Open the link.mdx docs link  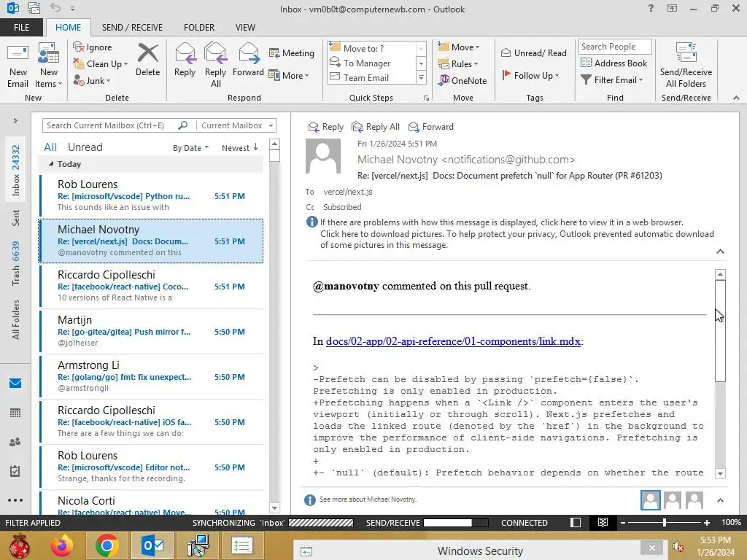pyautogui.click(x=453, y=341)
